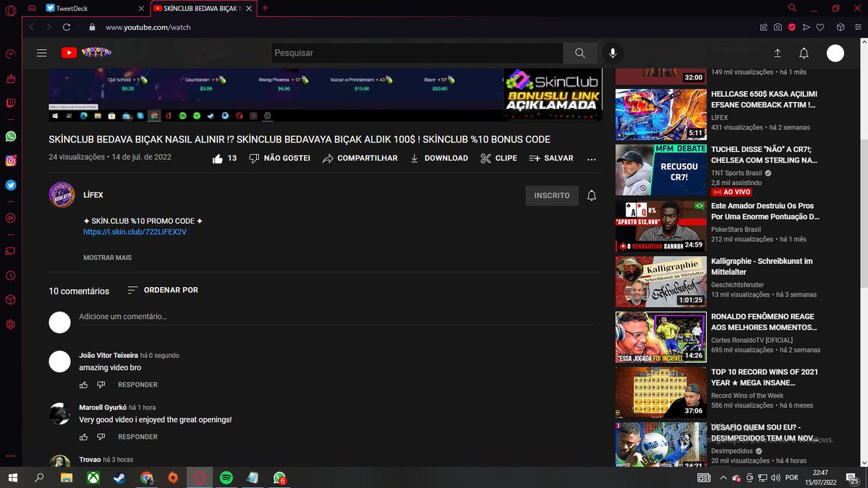Image resolution: width=868 pixels, height=488 pixels.
Task: Open the YouTube hamburger guide menu
Action: tap(42, 53)
